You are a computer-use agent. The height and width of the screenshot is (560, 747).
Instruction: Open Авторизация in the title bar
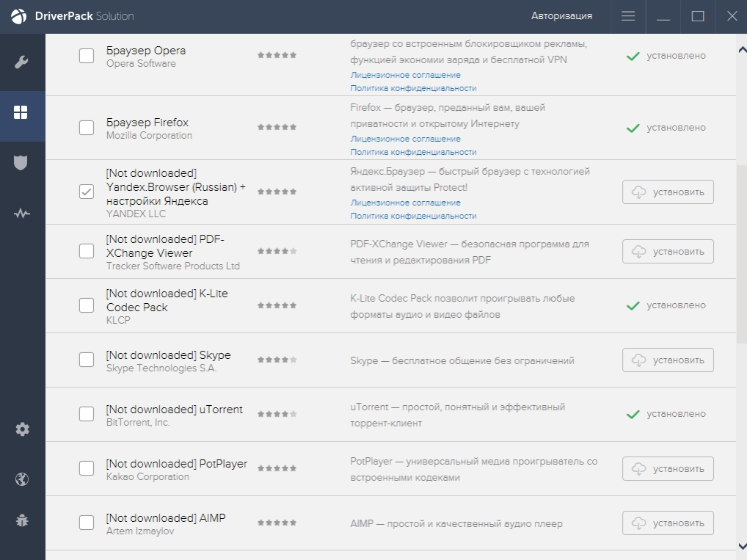[x=561, y=16]
